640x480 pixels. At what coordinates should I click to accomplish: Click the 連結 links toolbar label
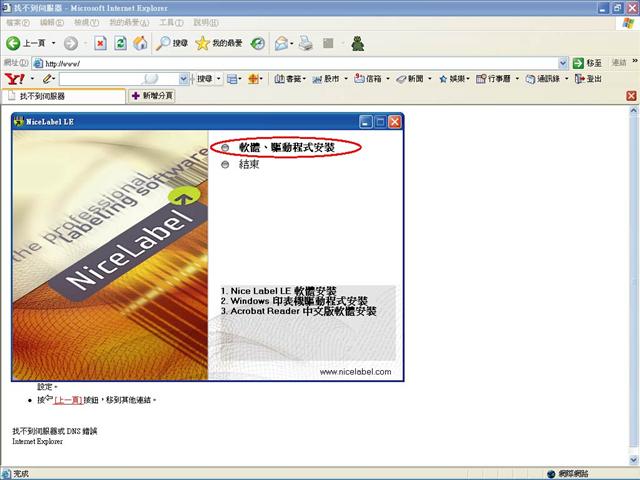point(619,63)
